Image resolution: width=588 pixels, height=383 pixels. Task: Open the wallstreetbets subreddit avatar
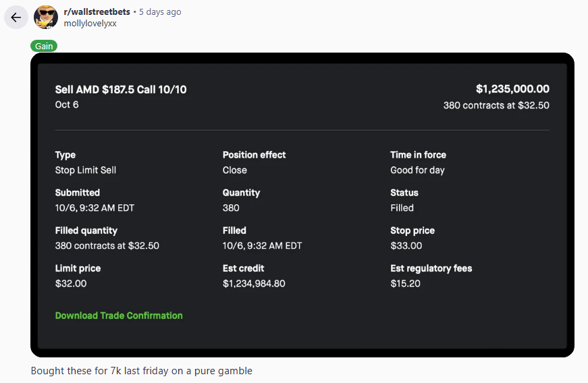tap(46, 18)
